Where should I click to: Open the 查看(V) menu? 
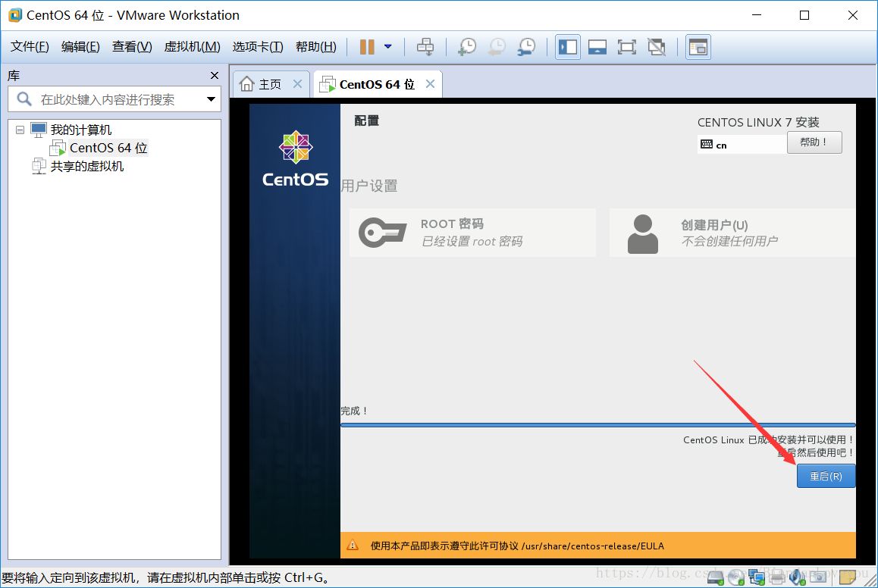pyautogui.click(x=132, y=47)
